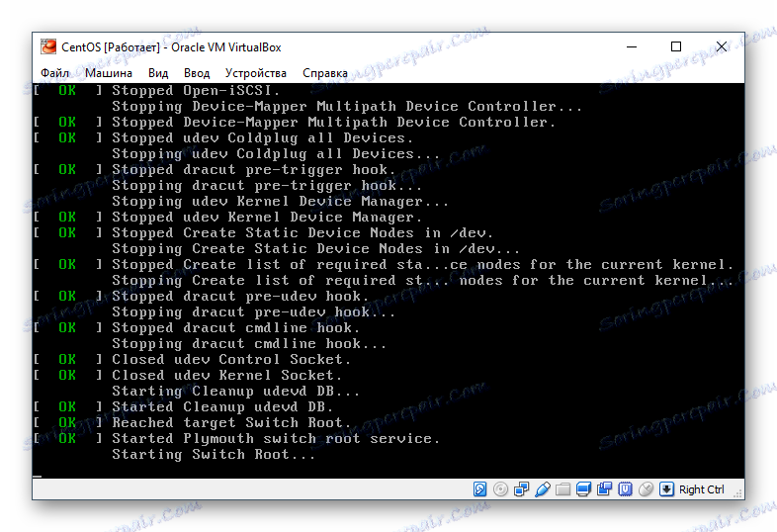Click the CentOS window title text
Viewport: 777px width, 532px height.
pyautogui.click(x=171, y=47)
